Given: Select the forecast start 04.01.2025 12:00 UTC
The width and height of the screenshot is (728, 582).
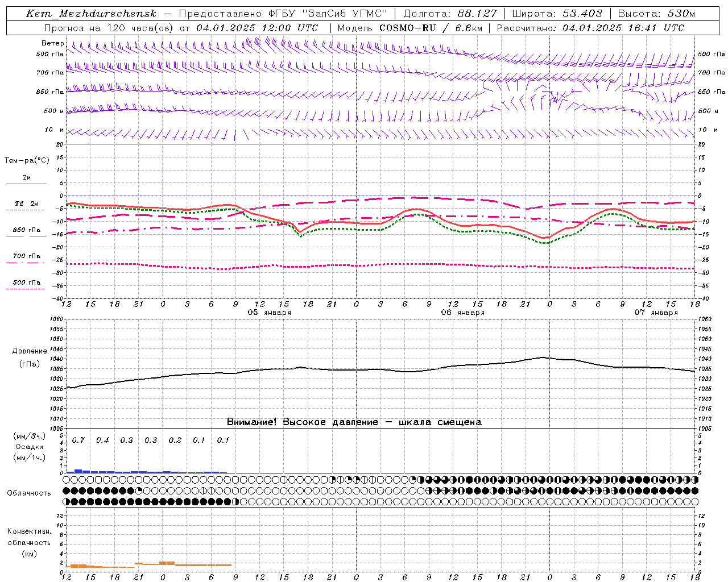Looking at the screenshot, I should tap(257, 28).
